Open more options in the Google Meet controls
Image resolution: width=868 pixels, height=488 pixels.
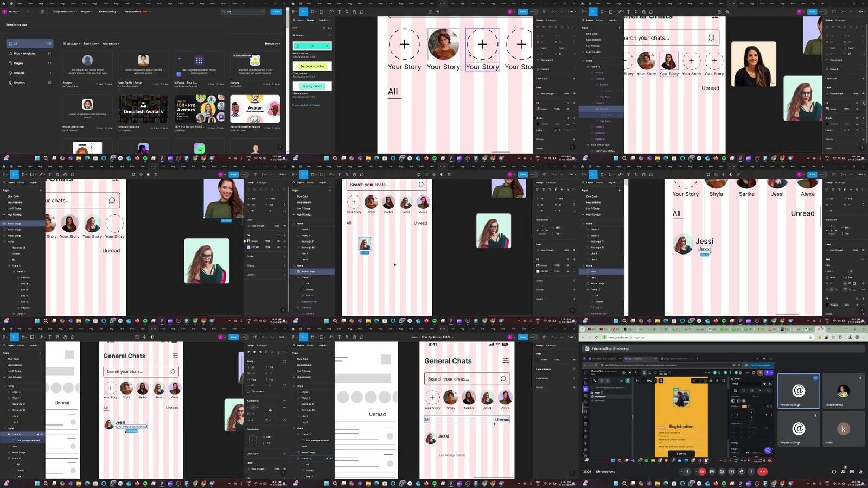[x=751, y=472]
